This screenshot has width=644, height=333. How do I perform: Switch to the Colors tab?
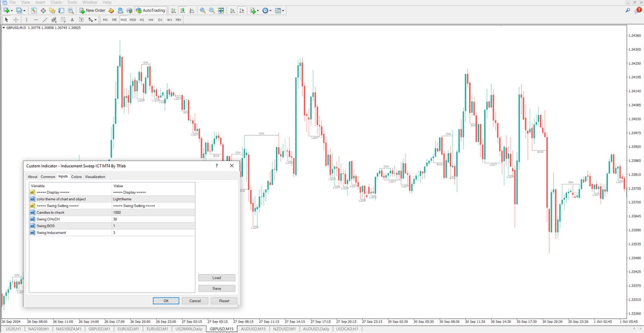click(x=76, y=177)
